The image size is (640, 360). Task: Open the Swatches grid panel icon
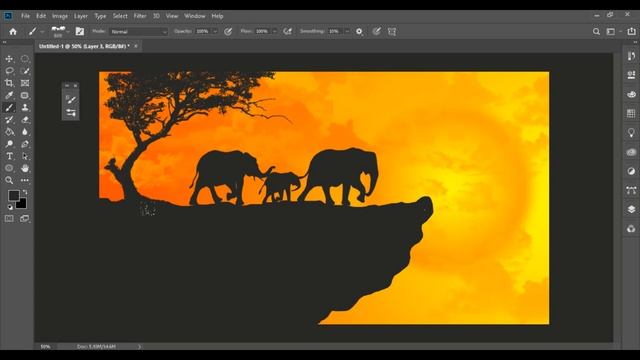631,113
